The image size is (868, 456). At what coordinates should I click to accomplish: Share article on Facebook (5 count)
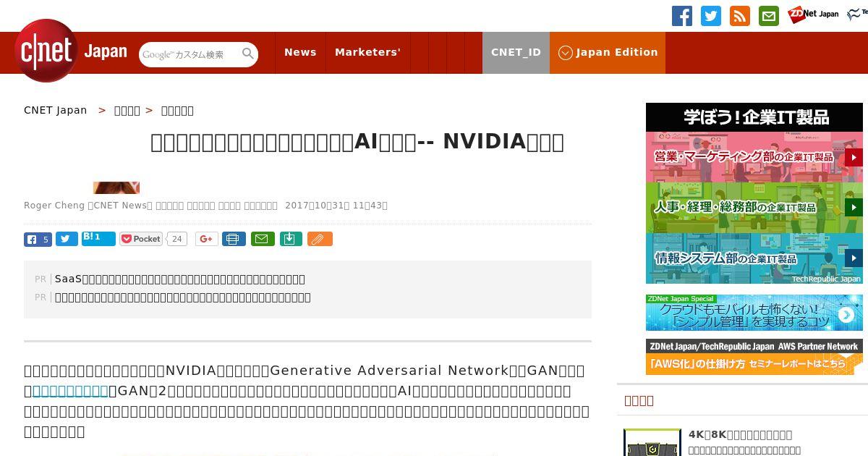[x=38, y=239]
